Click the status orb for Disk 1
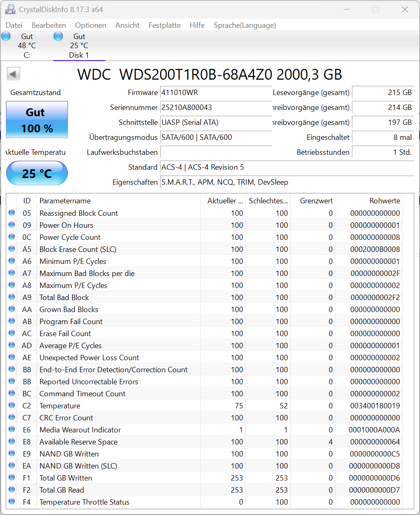The image size is (420, 515). point(58,37)
